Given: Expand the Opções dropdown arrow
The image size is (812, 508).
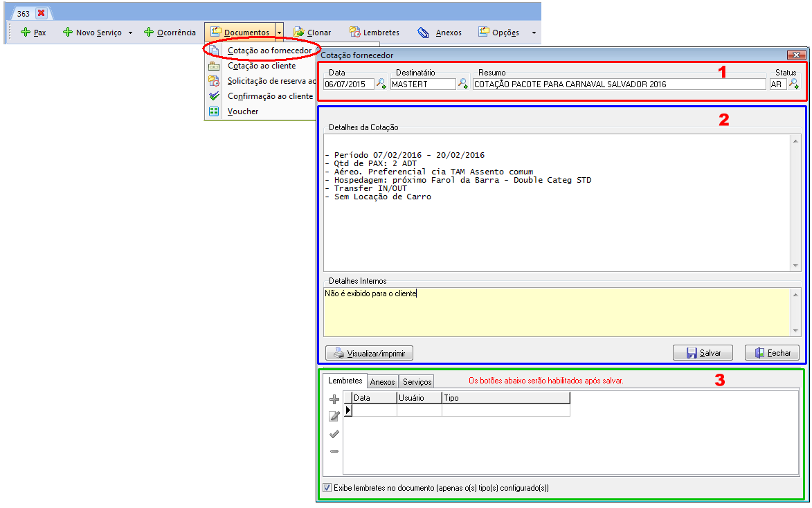Looking at the screenshot, I should [534, 33].
